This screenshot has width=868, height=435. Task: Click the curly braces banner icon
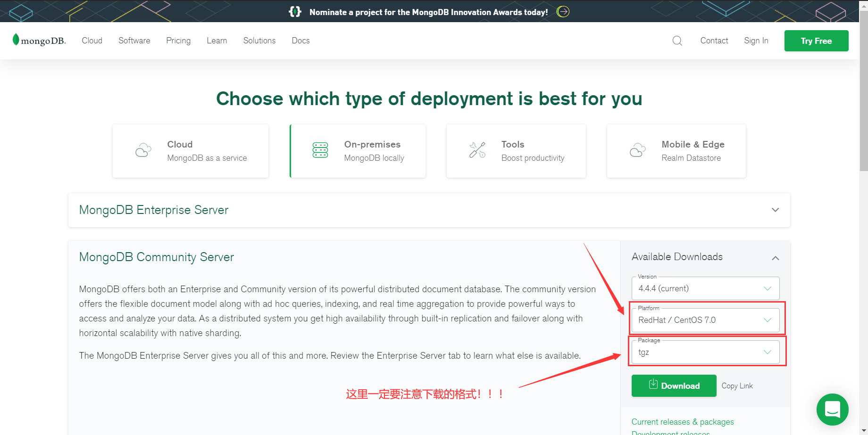pos(295,12)
